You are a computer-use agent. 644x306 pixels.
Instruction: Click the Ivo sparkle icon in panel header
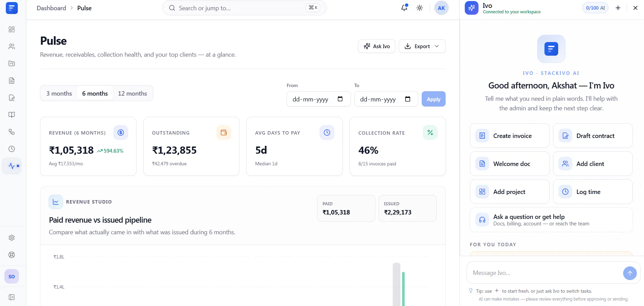click(472, 8)
